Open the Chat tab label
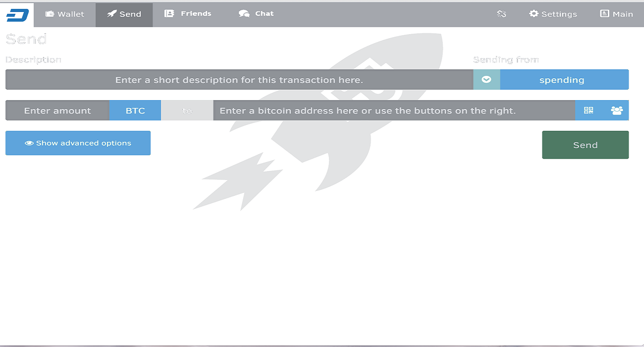644x347 pixels. 265,14
